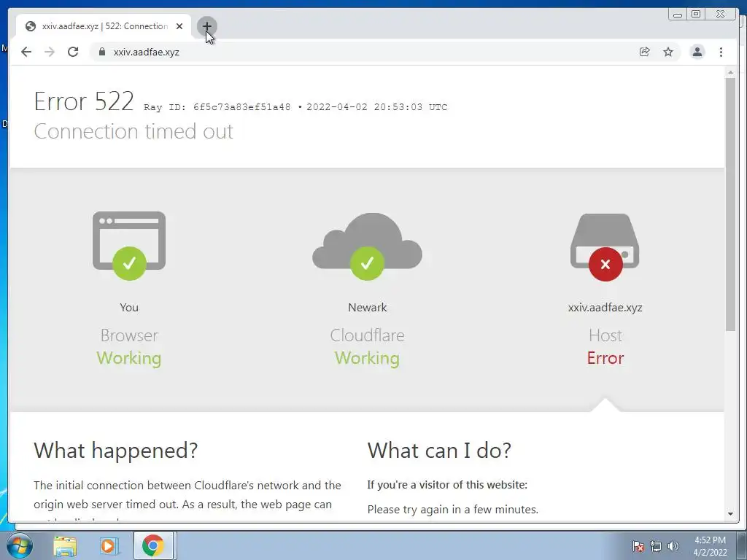Click the What happened? heading
Screen dimensions: 747x560
click(116, 450)
